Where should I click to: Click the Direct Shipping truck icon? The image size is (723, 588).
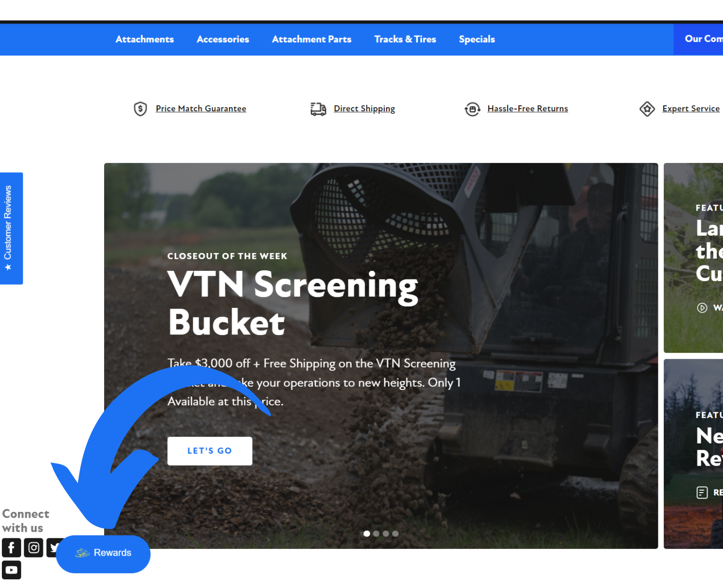click(318, 109)
